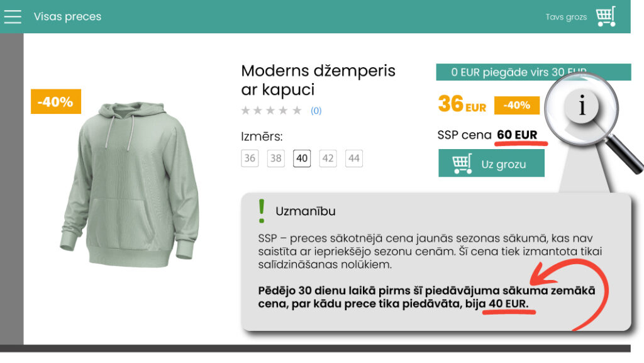Image resolution: width=644 pixels, height=363 pixels.
Task: Open Visas preces menu item
Action: point(67,17)
